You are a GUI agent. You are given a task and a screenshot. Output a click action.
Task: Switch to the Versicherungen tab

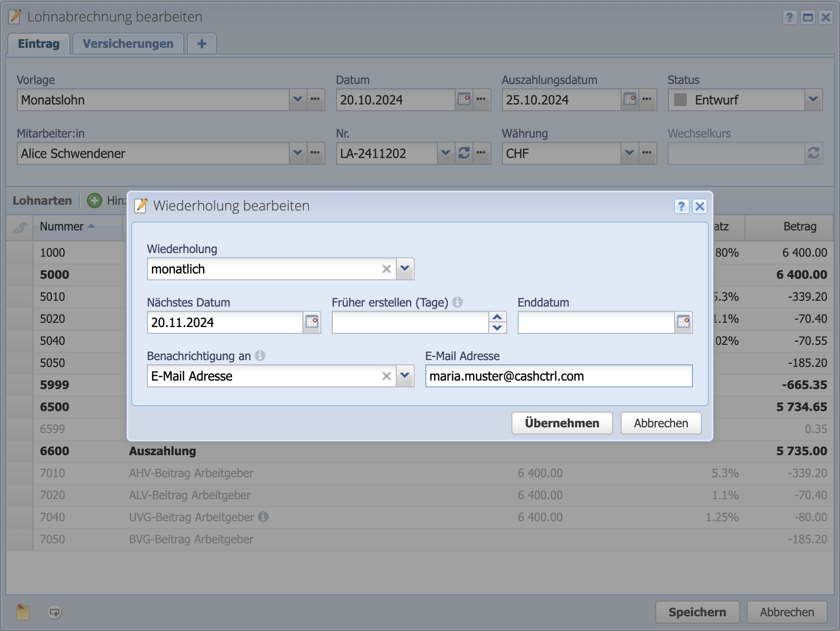[x=128, y=44]
